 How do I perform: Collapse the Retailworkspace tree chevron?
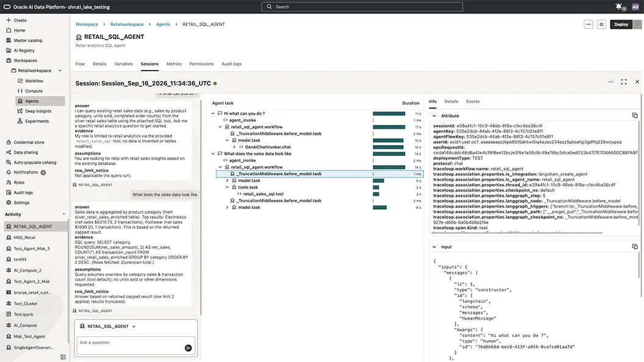click(60, 71)
